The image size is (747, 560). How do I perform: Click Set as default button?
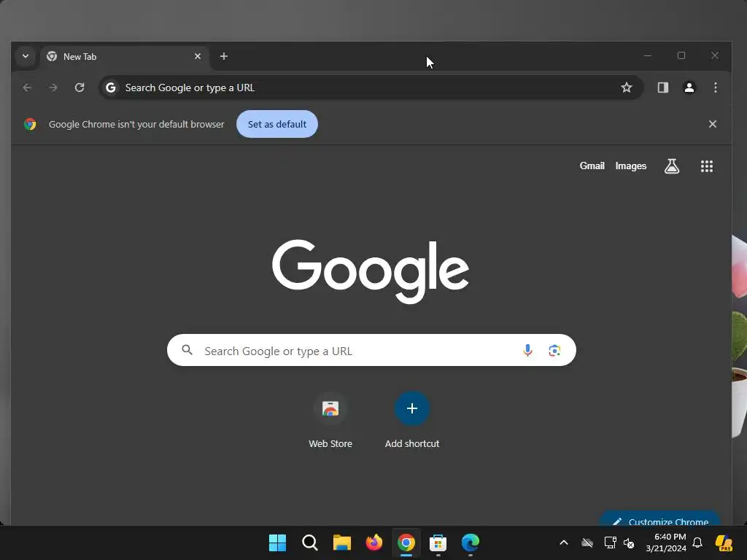point(277,124)
